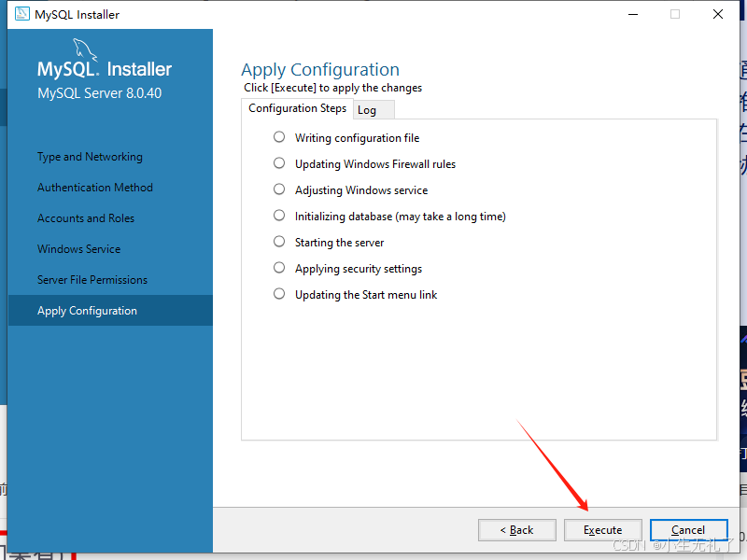Image resolution: width=747 pixels, height=560 pixels.
Task: Select Apply Configuration in sidebar
Action: point(110,311)
